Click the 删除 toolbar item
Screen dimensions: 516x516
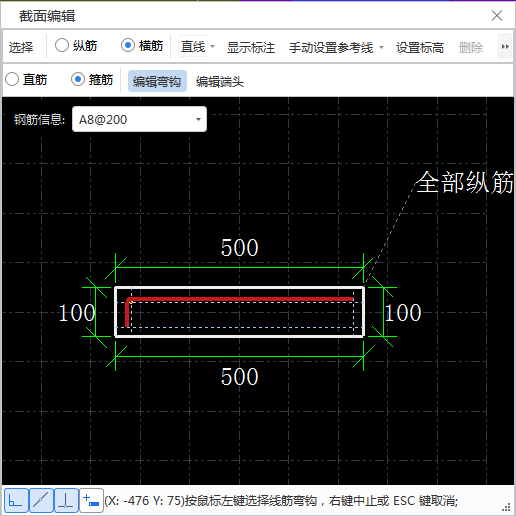click(x=471, y=47)
